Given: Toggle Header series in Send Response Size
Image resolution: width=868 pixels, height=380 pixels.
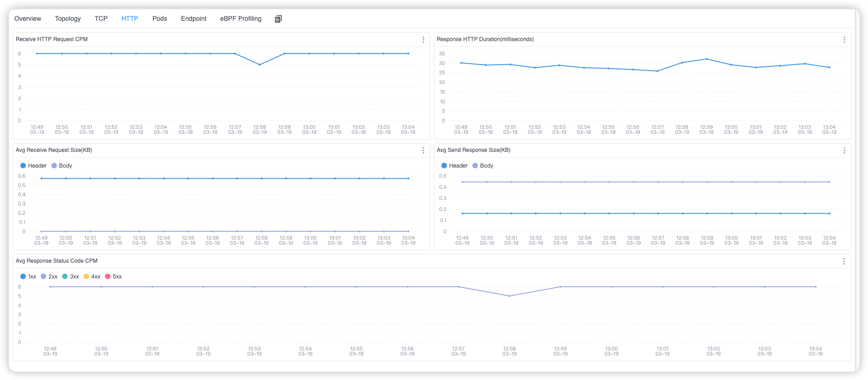Looking at the screenshot, I should (x=454, y=166).
